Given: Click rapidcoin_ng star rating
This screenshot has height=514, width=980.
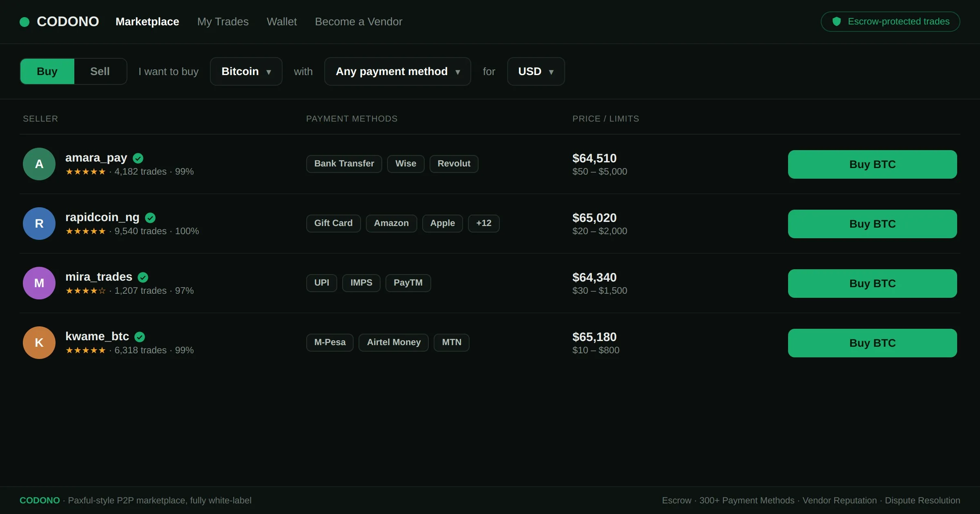Looking at the screenshot, I should 86,231.
